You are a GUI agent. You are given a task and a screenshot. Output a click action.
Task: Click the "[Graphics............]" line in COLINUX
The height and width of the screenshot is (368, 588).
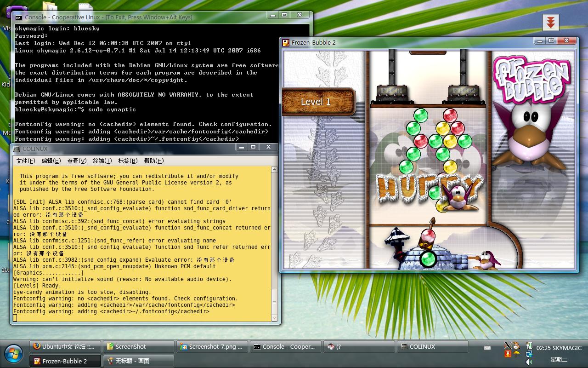click(x=49, y=273)
